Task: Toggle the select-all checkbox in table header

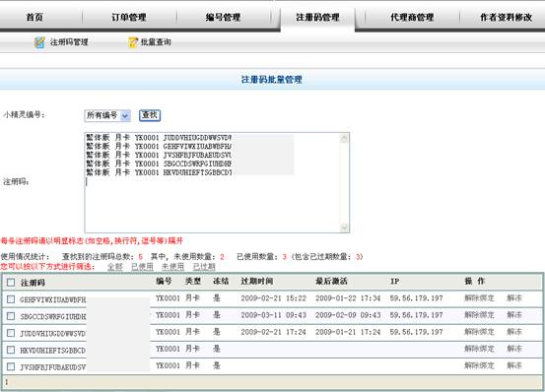Action: pyautogui.click(x=11, y=283)
